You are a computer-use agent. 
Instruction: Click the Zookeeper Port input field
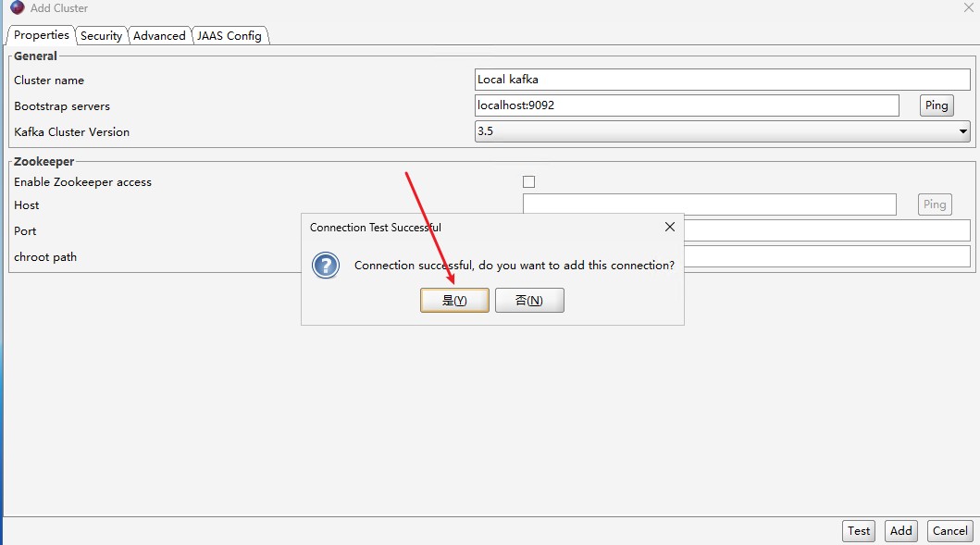click(827, 230)
